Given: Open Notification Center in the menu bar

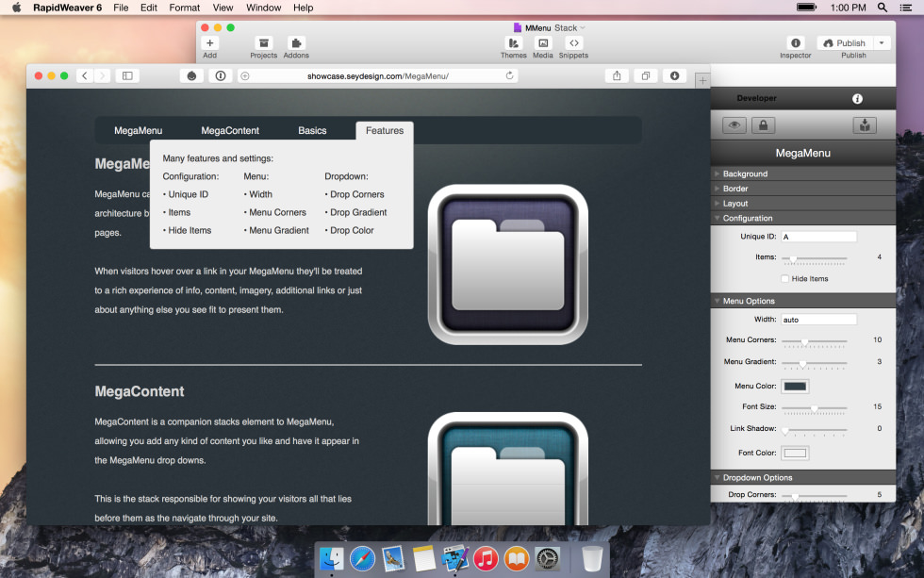Looking at the screenshot, I should (906, 8).
